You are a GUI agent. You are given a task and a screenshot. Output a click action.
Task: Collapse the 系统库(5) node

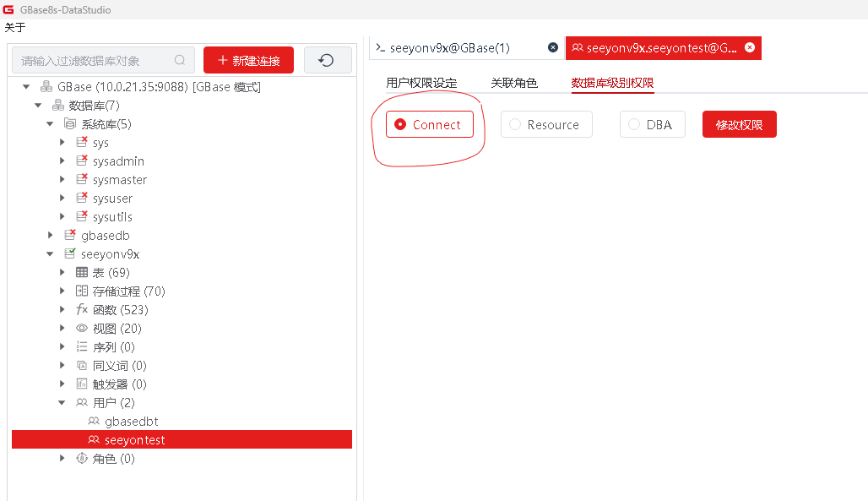50,123
